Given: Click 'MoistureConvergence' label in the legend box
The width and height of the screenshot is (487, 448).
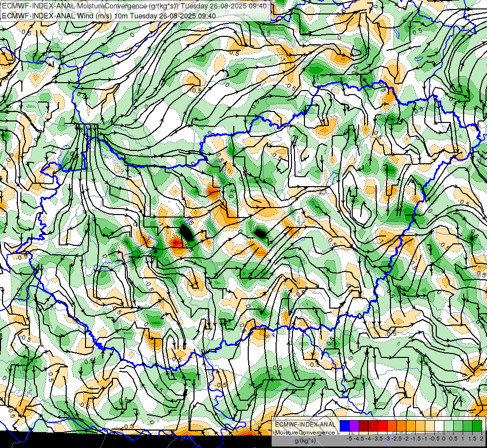Looking at the screenshot, I should click(x=305, y=433).
